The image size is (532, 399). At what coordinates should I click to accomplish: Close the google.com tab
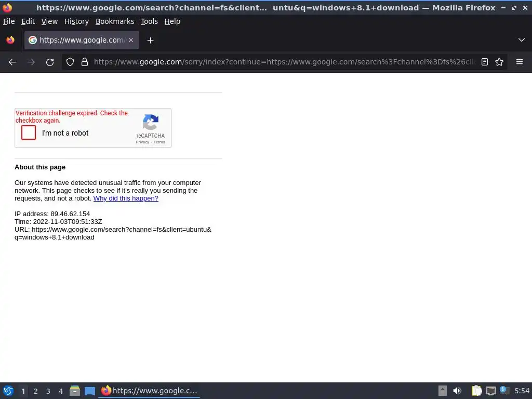[131, 40]
